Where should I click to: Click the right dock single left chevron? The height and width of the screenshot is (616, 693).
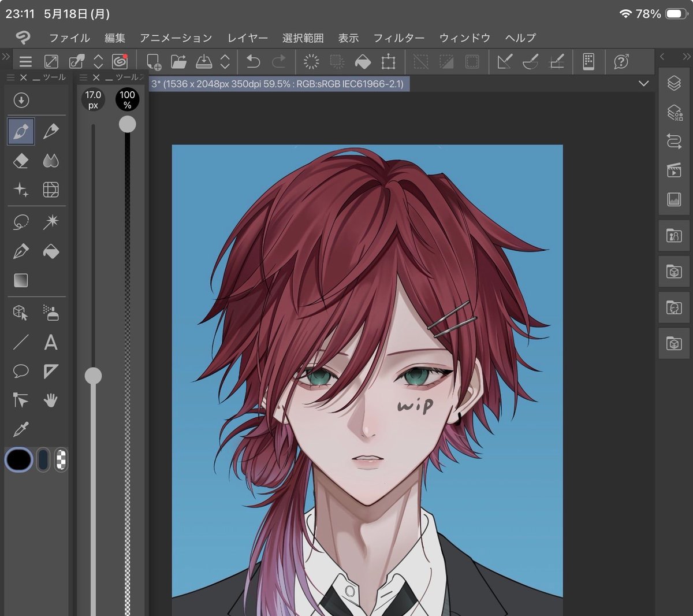click(x=662, y=57)
